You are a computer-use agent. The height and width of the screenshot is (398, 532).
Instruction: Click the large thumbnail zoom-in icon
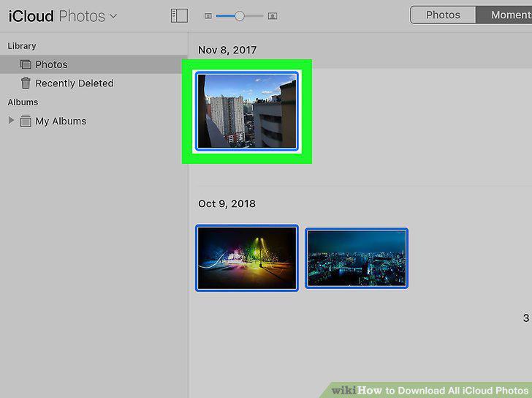273,16
